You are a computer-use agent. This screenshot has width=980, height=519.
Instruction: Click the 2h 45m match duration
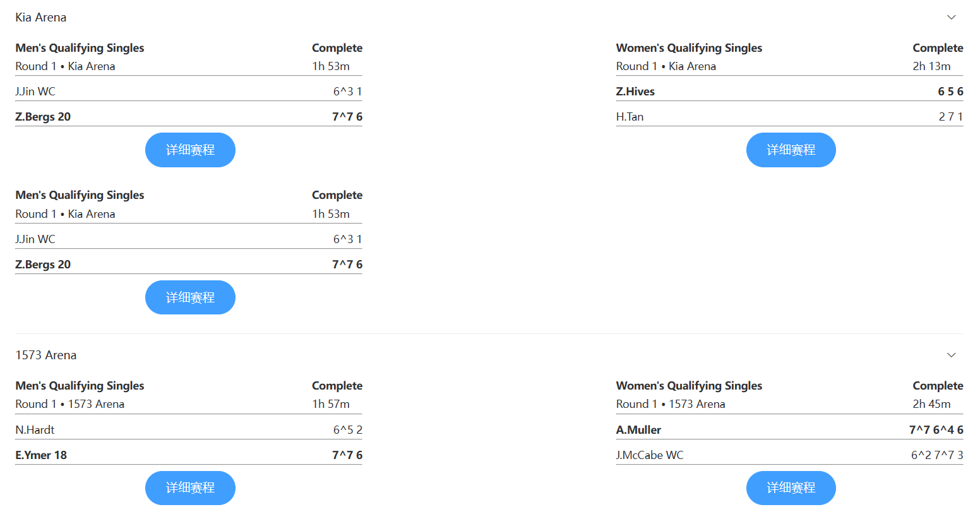(x=931, y=404)
